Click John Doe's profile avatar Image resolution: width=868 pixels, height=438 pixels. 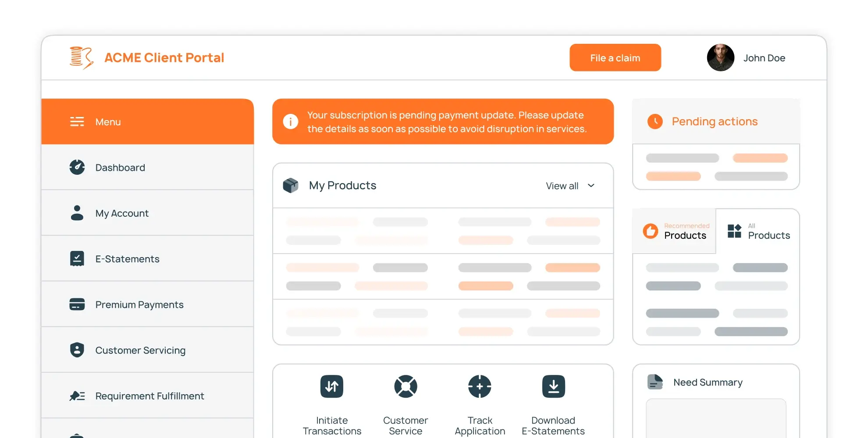click(720, 57)
